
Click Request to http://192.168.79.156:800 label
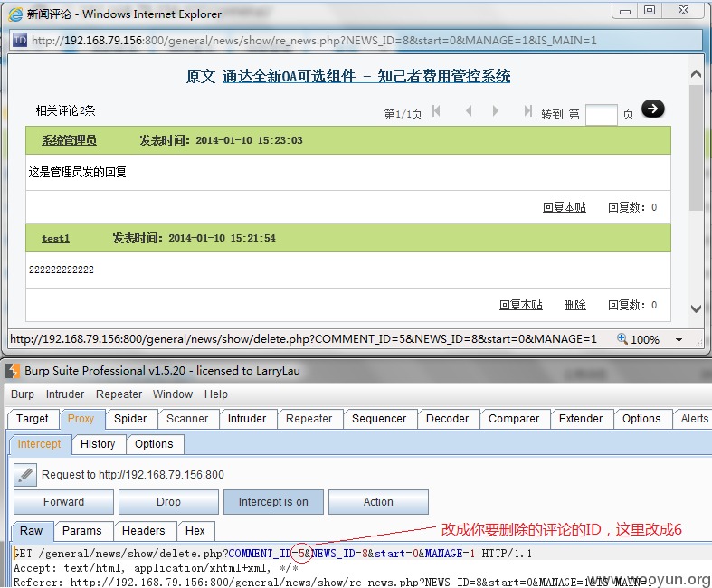point(133,475)
